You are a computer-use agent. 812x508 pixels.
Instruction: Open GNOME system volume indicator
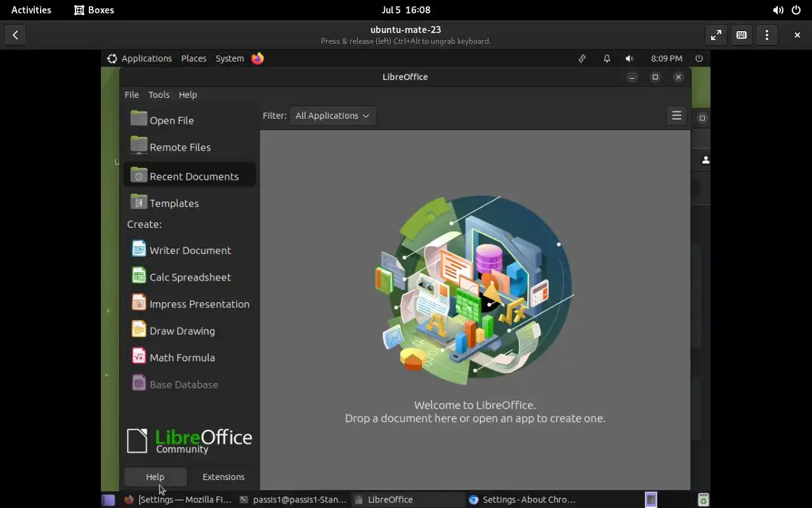point(778,10)
